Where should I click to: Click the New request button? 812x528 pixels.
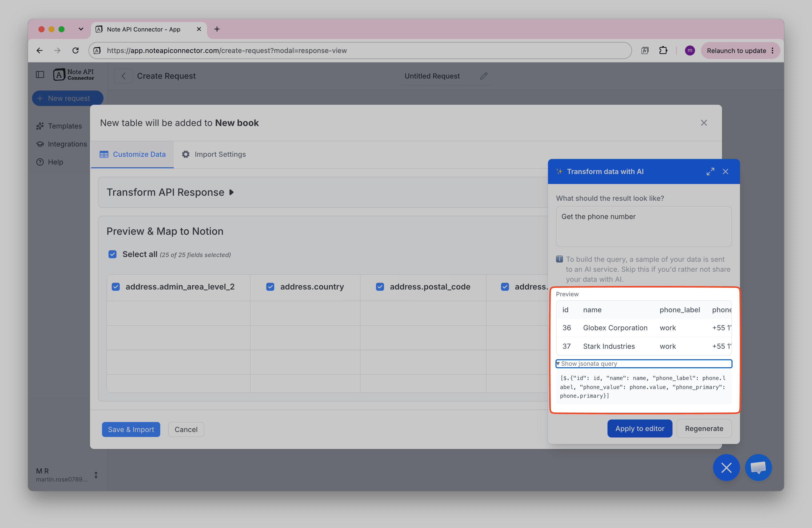(x=67, y=98)
